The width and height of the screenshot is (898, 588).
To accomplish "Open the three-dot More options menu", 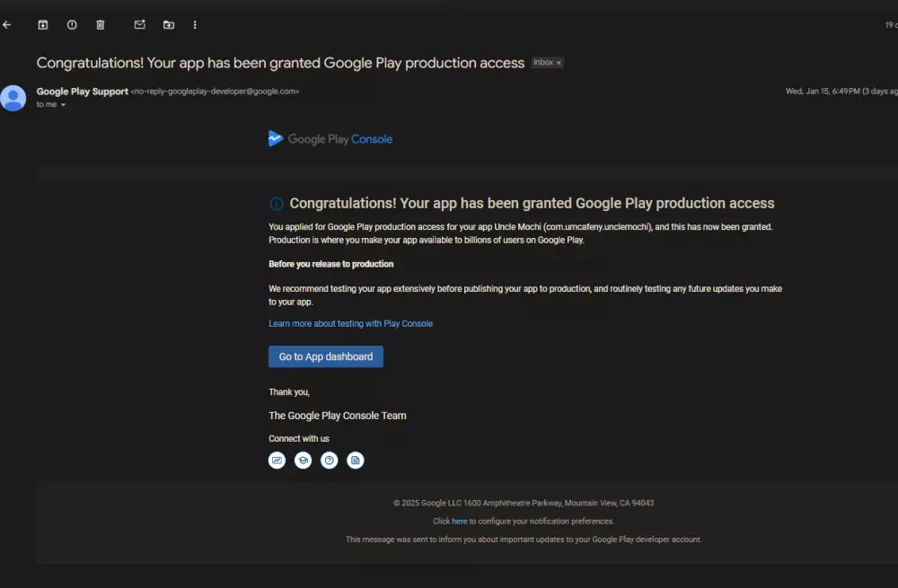I will [x=195, y=25].
